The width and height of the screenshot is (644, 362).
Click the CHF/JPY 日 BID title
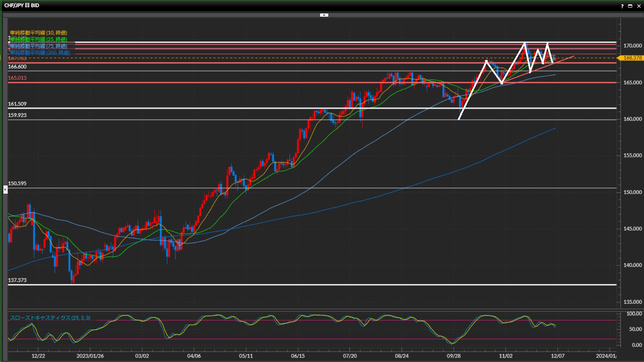pyautogui.click(x=22, y=5)
